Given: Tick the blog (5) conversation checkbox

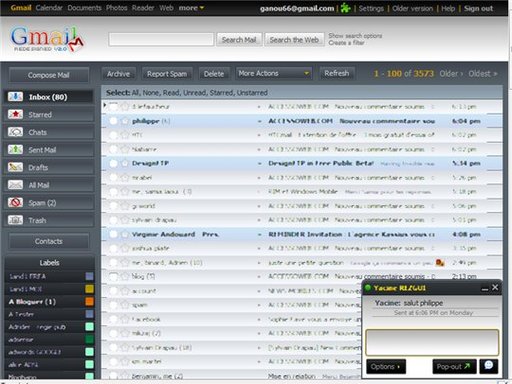Looking at the screenshot, I should click(113, 277).
